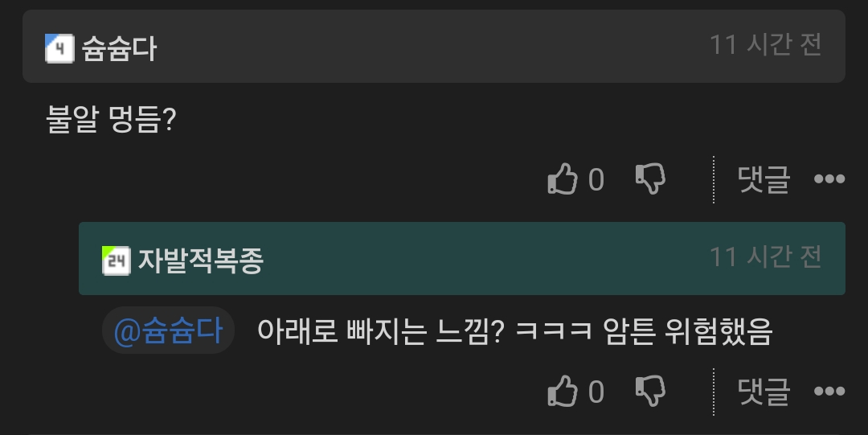Open the profile of user 숨숨다
The height and width of the screenshot is (435, 868).
click(x=119, y=49)
